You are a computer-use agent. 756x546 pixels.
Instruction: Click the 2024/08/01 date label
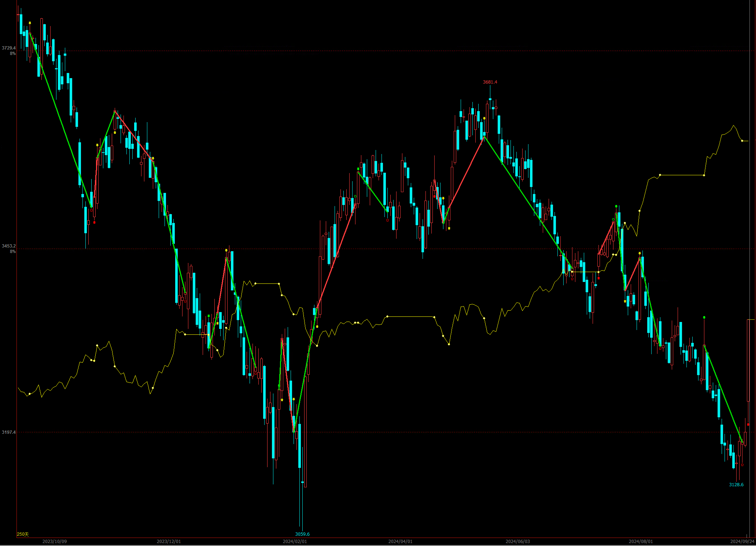point(641,542)
